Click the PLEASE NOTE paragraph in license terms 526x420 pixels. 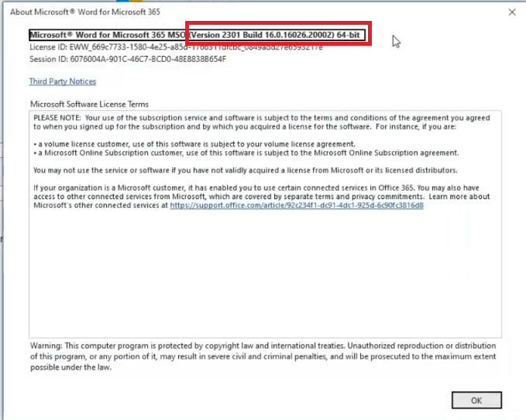tap(262, 122)
